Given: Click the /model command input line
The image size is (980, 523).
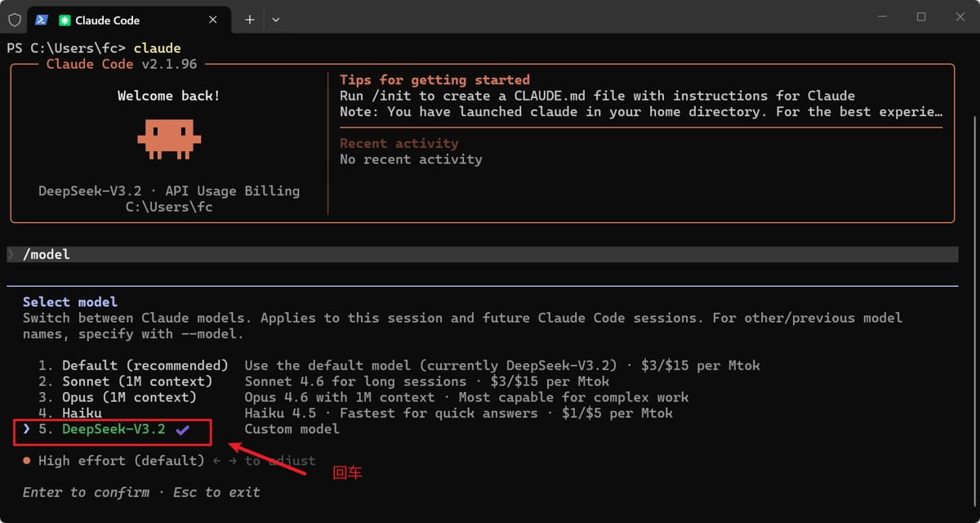Looking at the screenshot, I should [482, 255].
